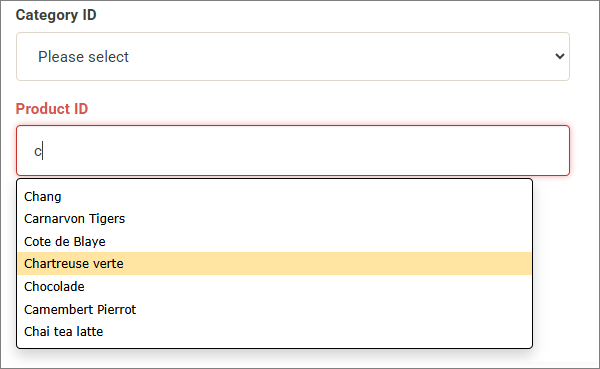Select "Chai tea latte" suggestion
Image resolution: width=600 pixels, height=369 pixels.
274,331
